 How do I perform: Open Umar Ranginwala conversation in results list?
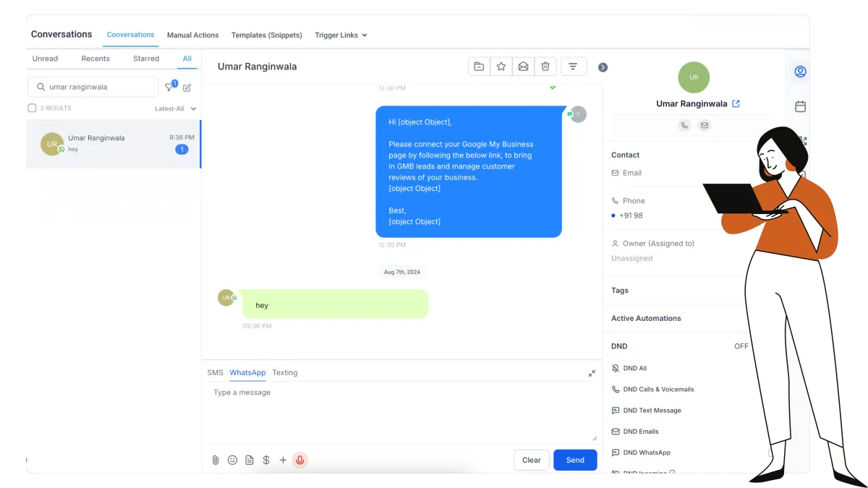coord(114,144)
